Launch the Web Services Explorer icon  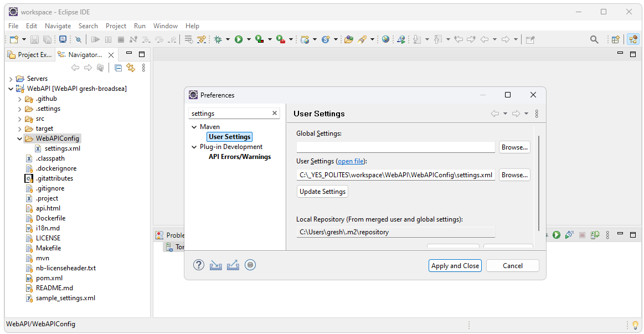(x=401, y=39)
